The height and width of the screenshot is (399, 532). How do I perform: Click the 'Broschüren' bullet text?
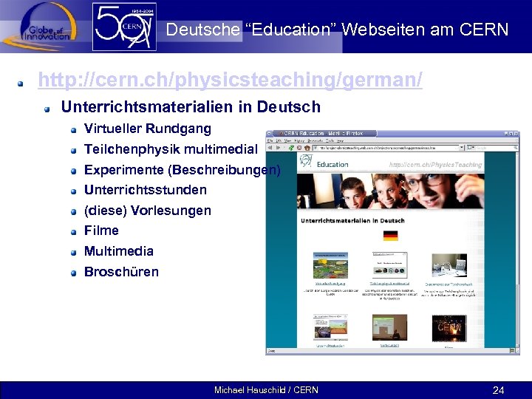tap(121, 272)
